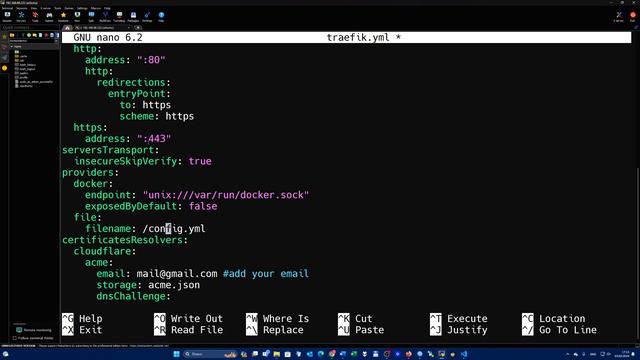The width and height of the screenshot is (640, 360).
Task: Open the Settings toolbar icon
Action: 147,16
